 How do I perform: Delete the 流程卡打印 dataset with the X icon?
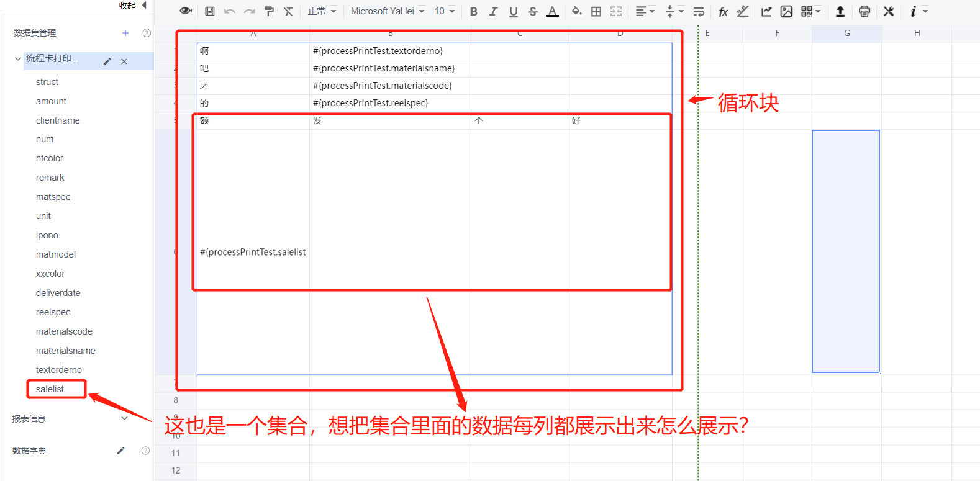tap(124, 61)
